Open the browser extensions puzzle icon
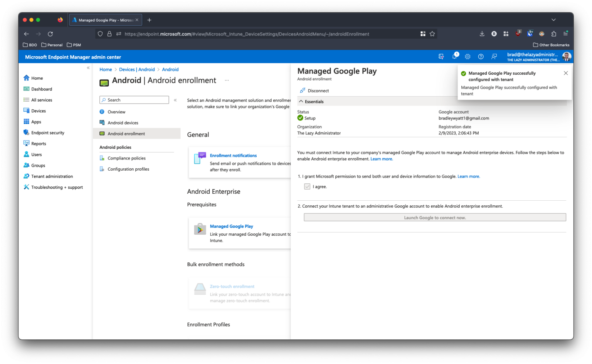The image size is (592, 364). coord(554,34)
